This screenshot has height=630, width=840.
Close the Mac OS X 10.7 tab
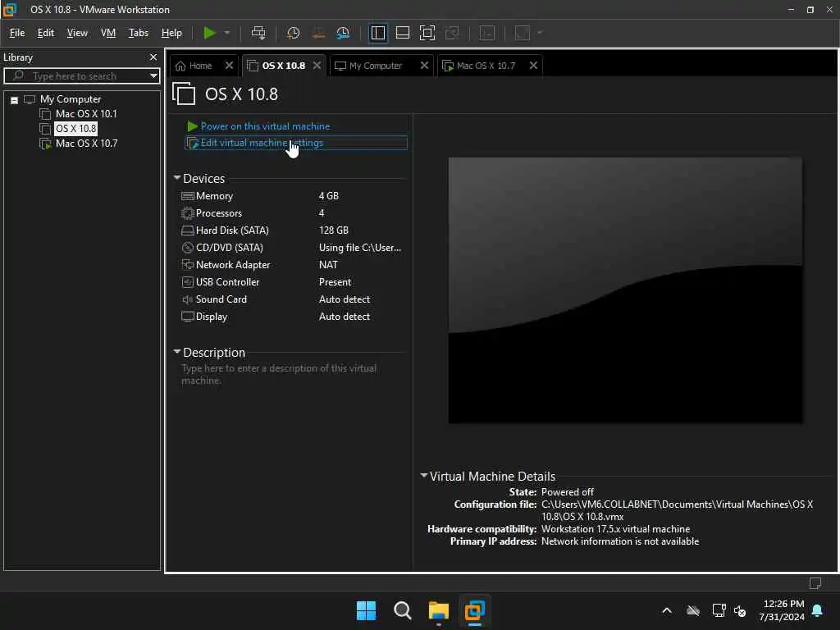pyautogui.click(x=533, y=66)
